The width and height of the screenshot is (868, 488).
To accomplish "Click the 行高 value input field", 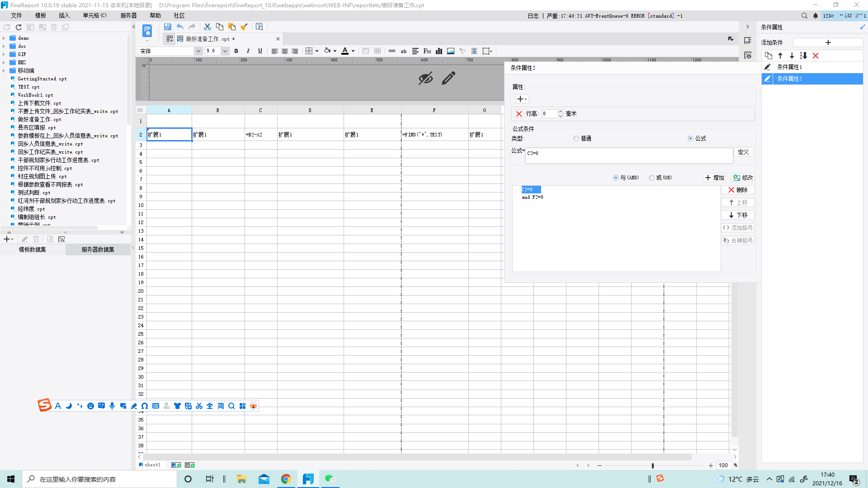I will click(x=549, y=114).
